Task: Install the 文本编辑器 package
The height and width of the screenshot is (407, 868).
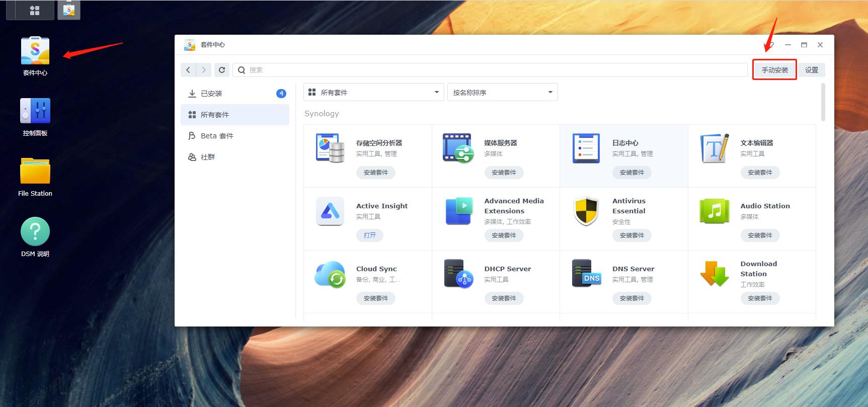Action: point(760,173)
